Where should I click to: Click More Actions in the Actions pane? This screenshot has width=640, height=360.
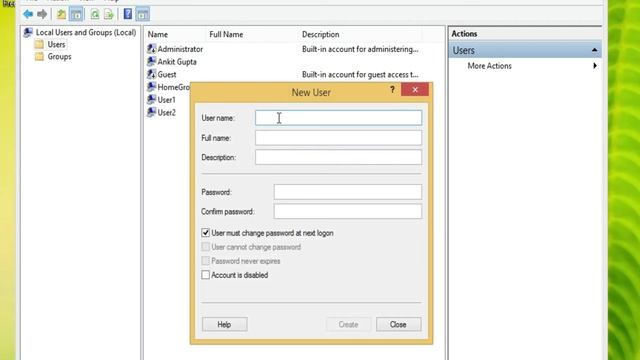pos(489,66)
